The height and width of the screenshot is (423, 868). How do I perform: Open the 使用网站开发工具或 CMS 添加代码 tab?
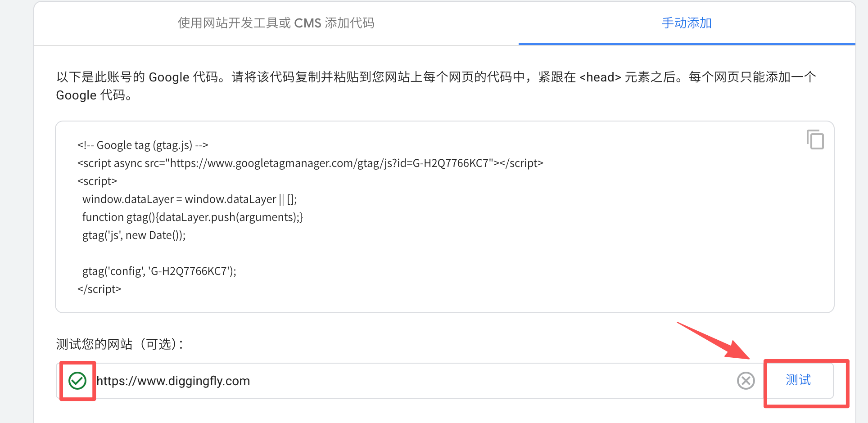(276, 23)
